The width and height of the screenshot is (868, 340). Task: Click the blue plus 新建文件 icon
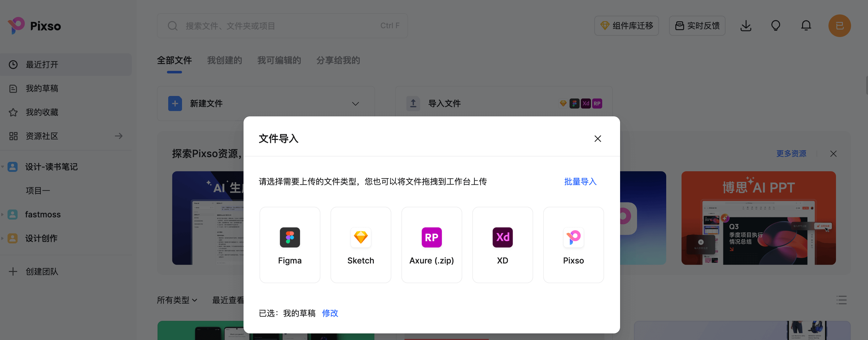[175, 103]
